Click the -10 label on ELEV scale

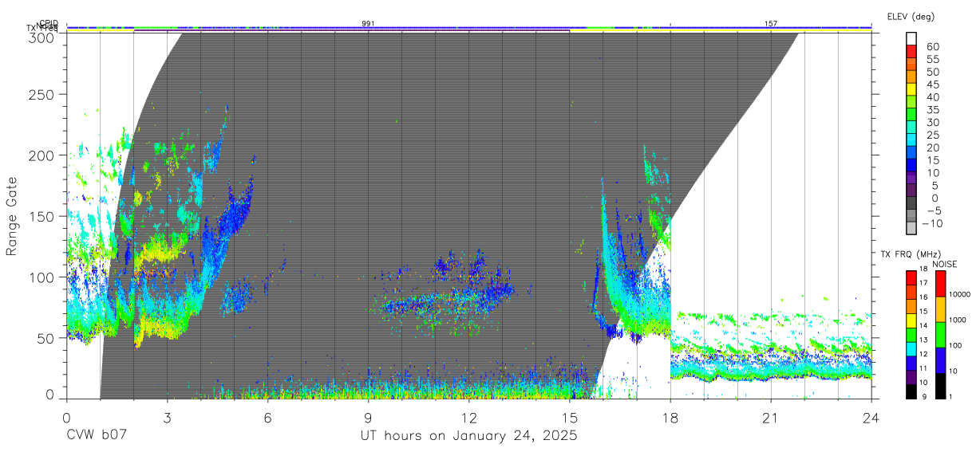click(x=932, y=223)
